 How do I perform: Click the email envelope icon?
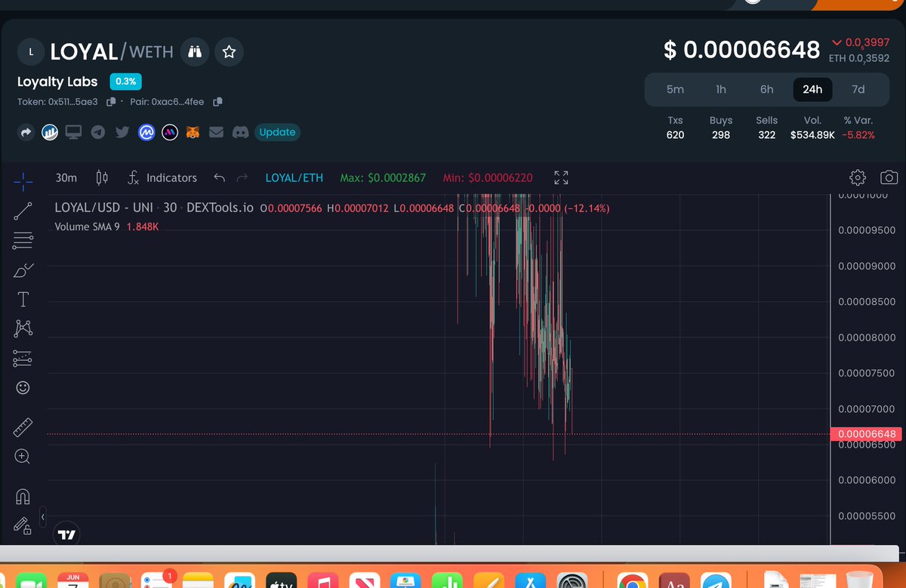(217, 132)
